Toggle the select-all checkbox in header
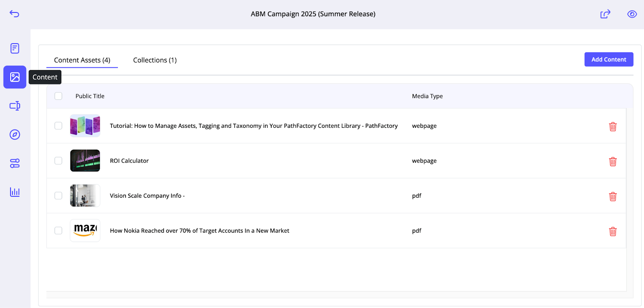This screenshot has width=644, height=308. pyautogui.click(x=58, y=96)
